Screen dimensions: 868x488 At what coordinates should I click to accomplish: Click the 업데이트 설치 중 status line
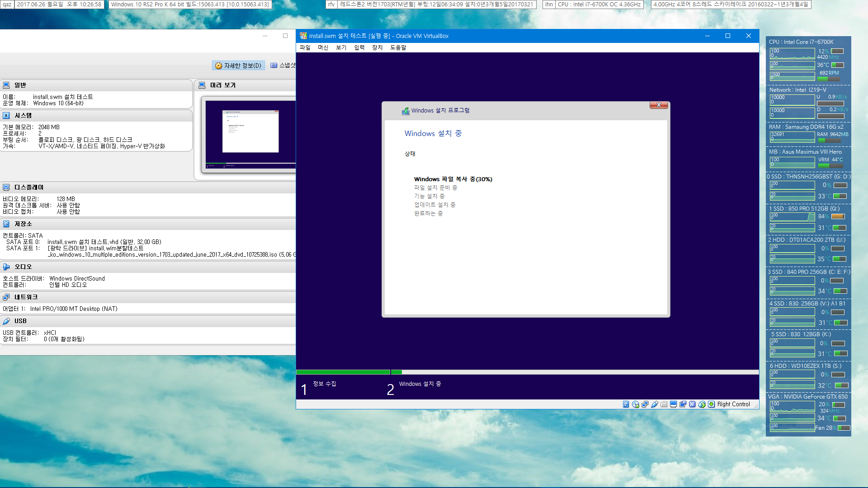coord(435,205)
